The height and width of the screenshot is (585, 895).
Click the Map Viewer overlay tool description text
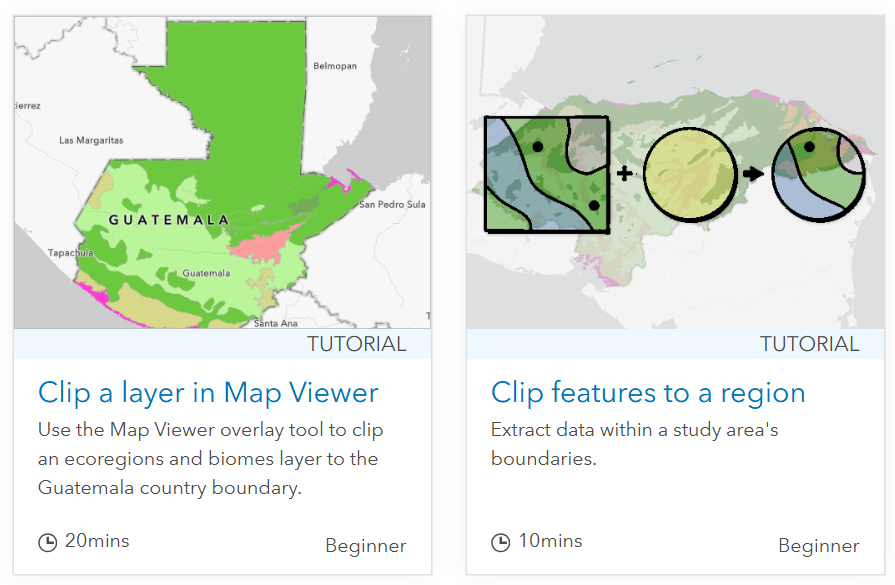pos(211,459)
